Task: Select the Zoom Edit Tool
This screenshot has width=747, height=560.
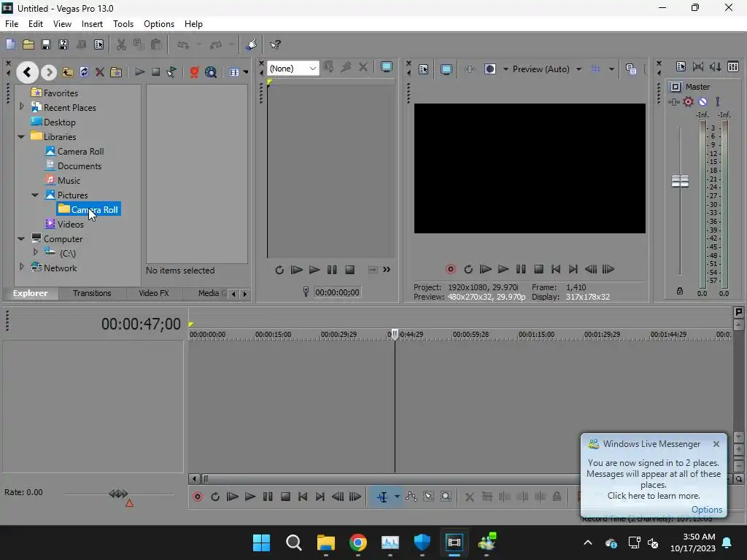Action: click(x=446, y=497)
